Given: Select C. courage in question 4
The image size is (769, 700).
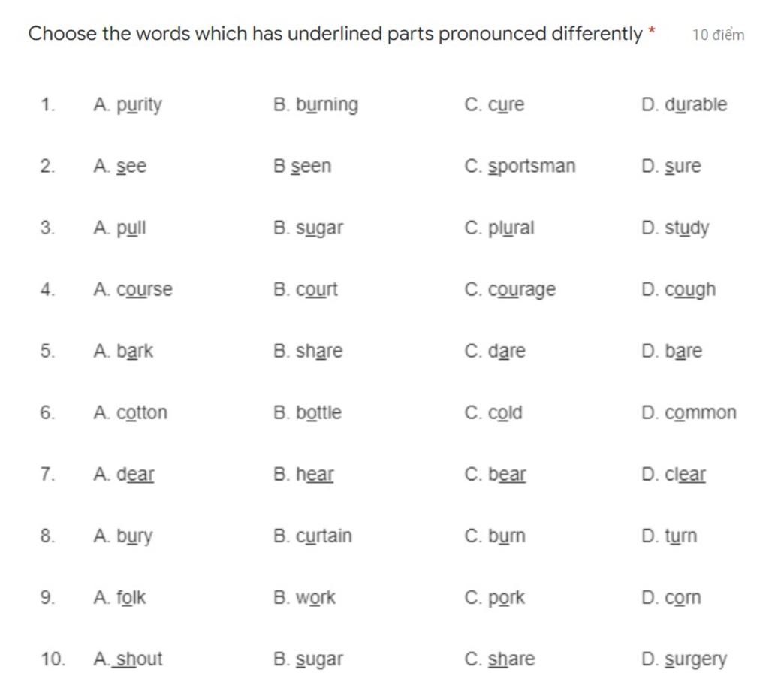Looking at the screenshot, I should (510, 290).
